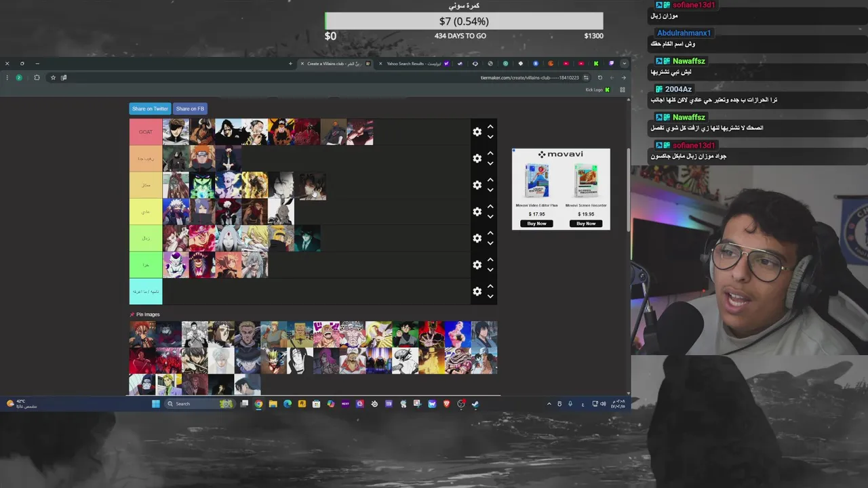
Task: Select the first image in the GOAT tier
Action: click(176, 132)
